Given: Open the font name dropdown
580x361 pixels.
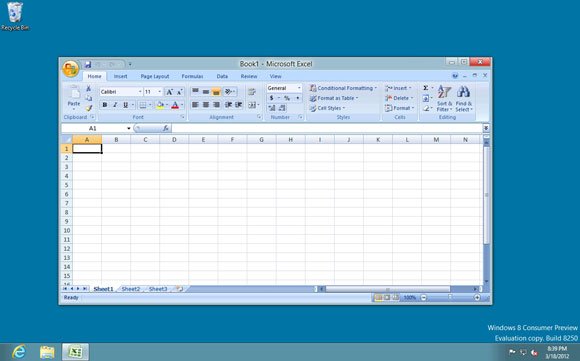Looking at the screenshot, I should tap(140, 92).
